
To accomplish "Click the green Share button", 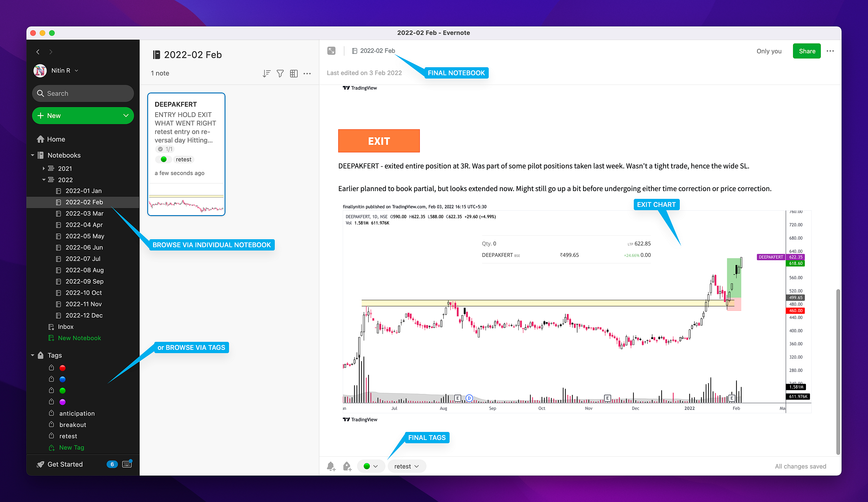I will pyautogui.click(x=807, y=51).
